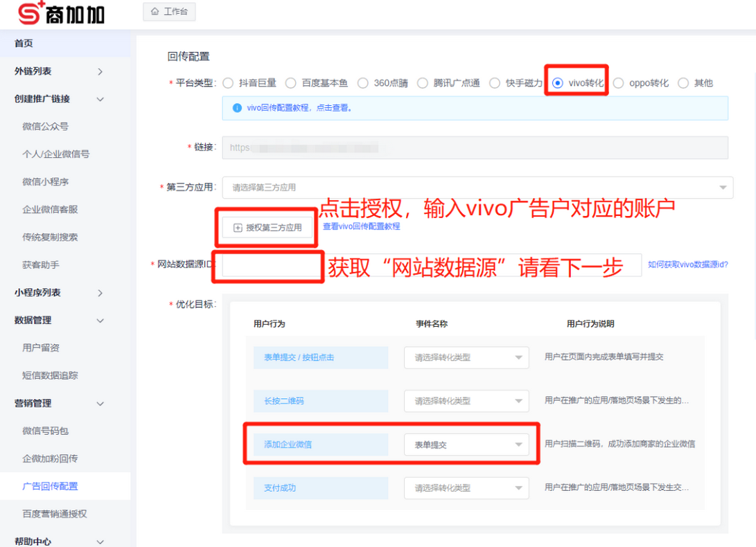This screenshot has width=756, height=547.
Task: Click 用户行为说明 column header
Action: coord(590,324)
